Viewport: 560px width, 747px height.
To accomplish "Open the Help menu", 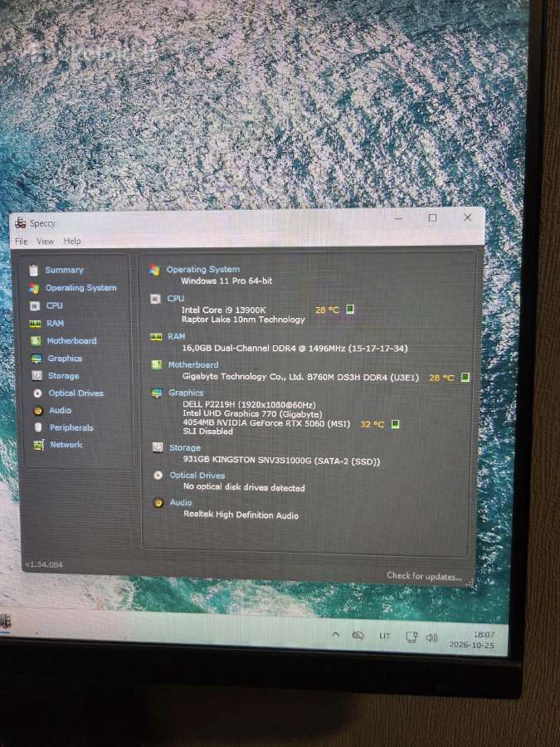I will 72,241.
